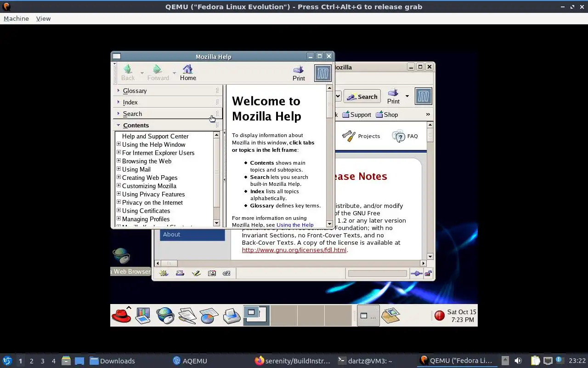This screenshot has height=368, width=588.
Task: Open IRC Chat from the component bar
Action: (x=226, y=273)
